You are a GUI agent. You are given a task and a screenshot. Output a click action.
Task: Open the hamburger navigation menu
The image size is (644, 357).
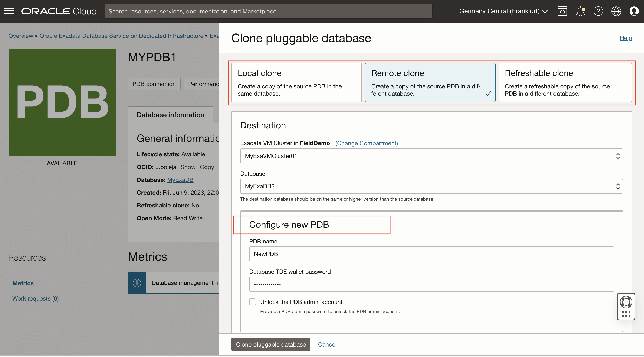[x=9, y=11]
